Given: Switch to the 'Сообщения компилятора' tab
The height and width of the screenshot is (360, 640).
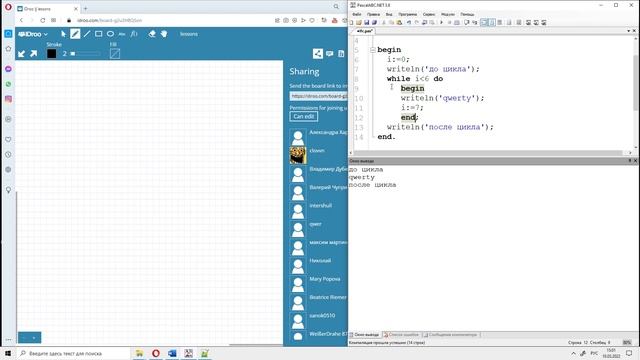Looking at the screenshot, I should click(x=451, y=335).
